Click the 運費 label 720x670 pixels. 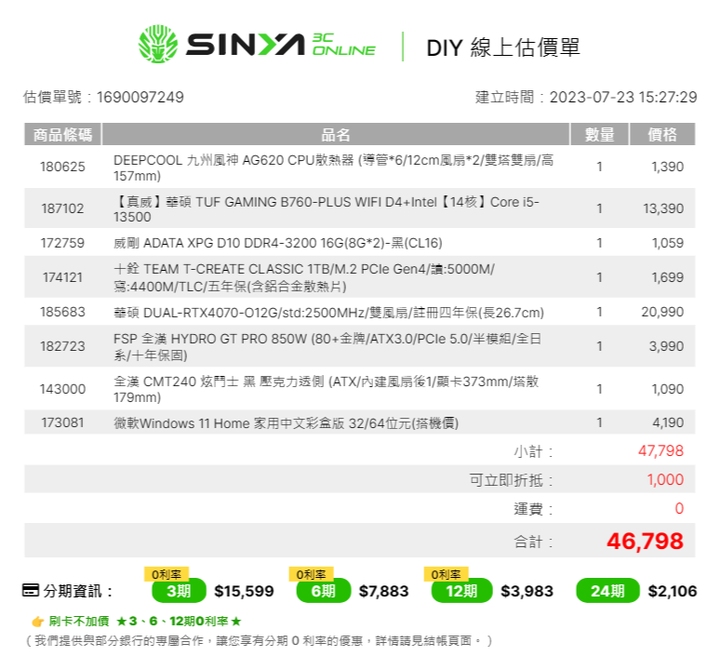click(533, 509)
